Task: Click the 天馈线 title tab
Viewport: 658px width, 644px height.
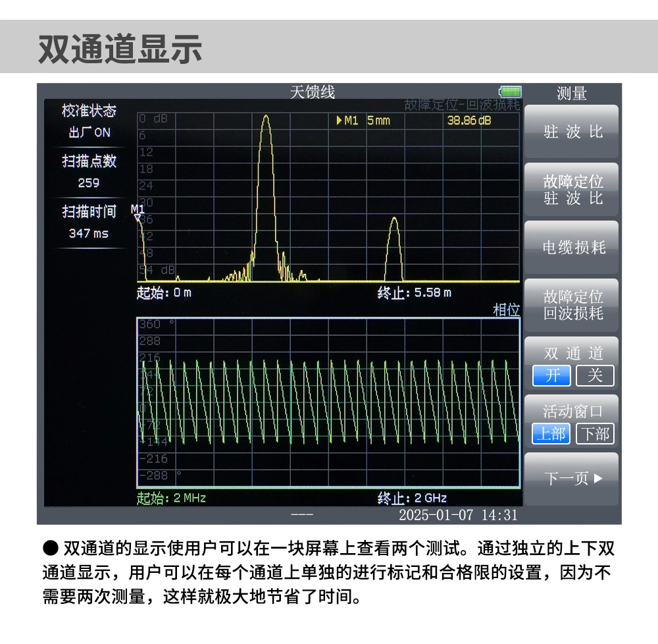Action: [x=313, y=92]
